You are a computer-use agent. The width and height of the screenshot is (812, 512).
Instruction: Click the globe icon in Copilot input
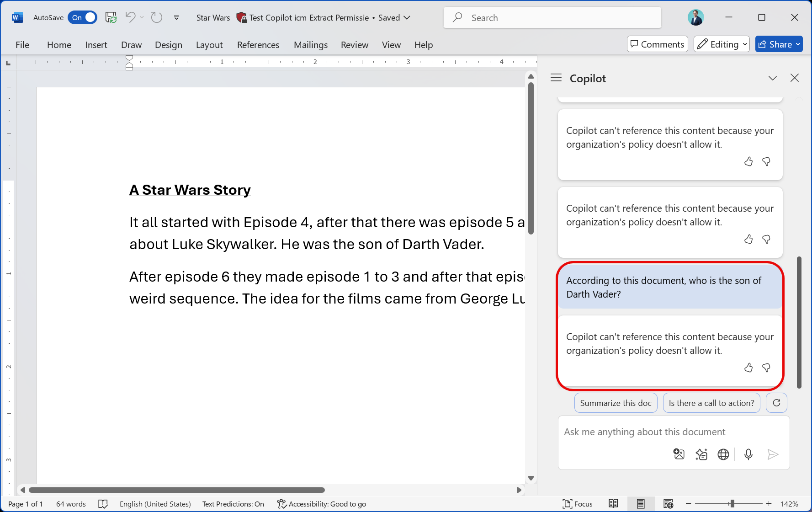723,454
